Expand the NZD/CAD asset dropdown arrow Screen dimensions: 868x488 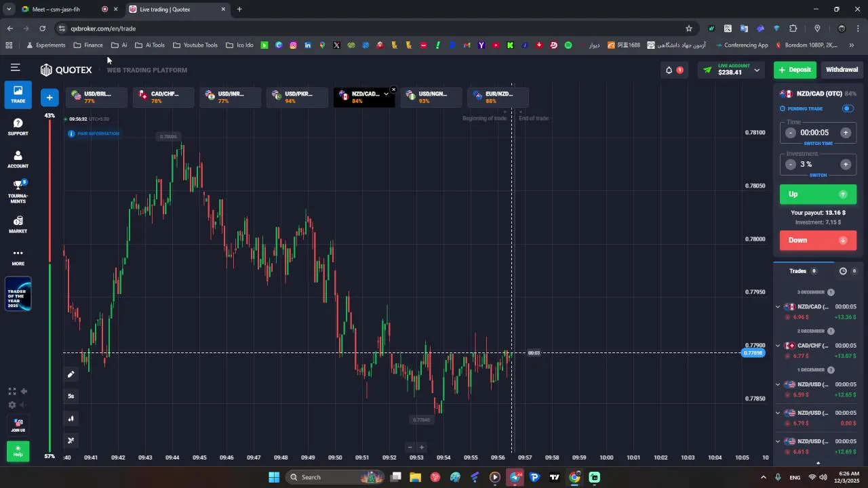386,94
